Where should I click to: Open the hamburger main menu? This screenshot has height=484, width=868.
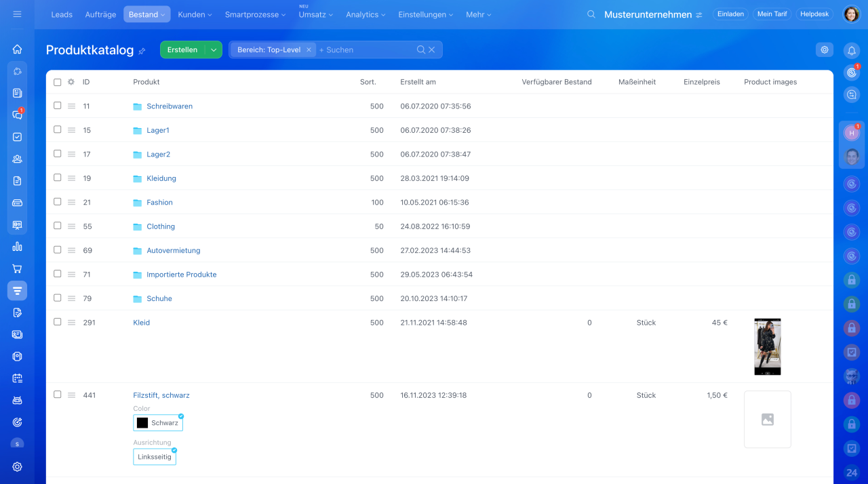tap(17, 14)
